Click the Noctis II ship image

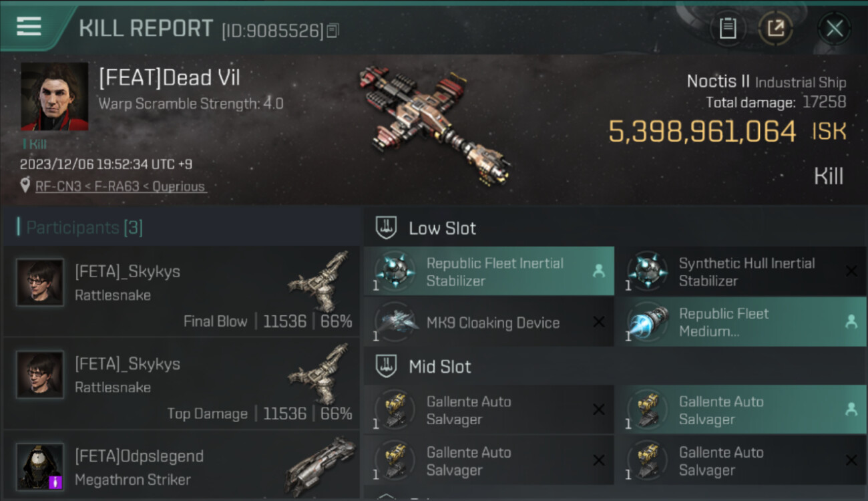pos(434,124)
